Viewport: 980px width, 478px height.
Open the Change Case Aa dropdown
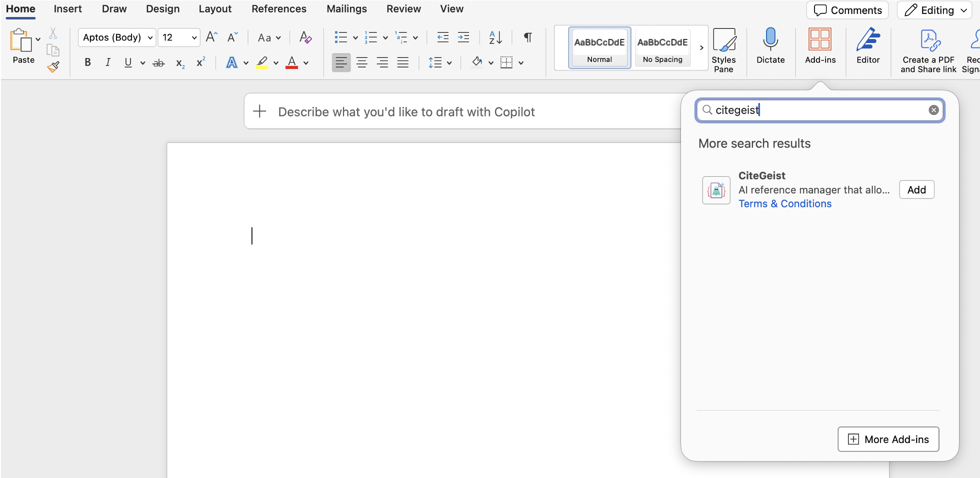269,37
